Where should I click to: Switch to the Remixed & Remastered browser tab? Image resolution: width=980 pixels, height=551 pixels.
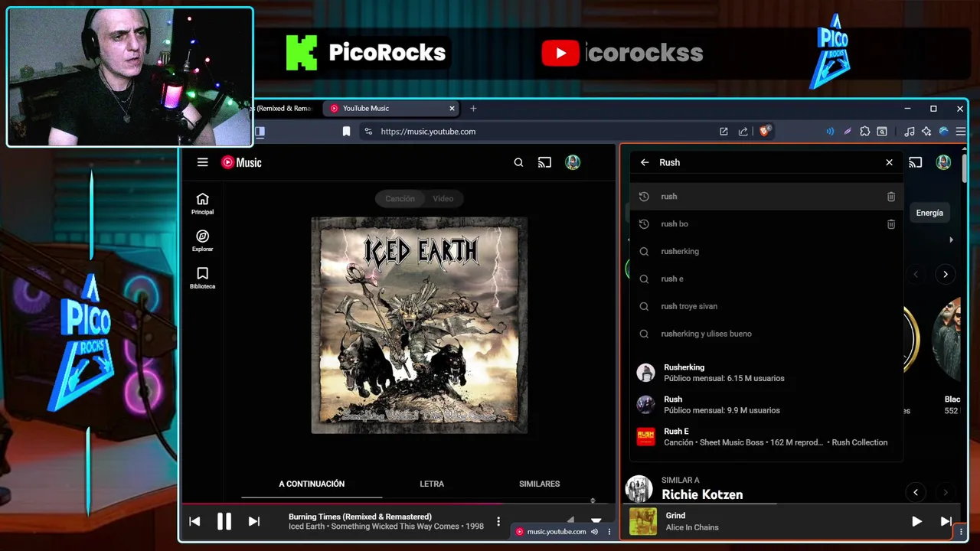pos(283,109)
